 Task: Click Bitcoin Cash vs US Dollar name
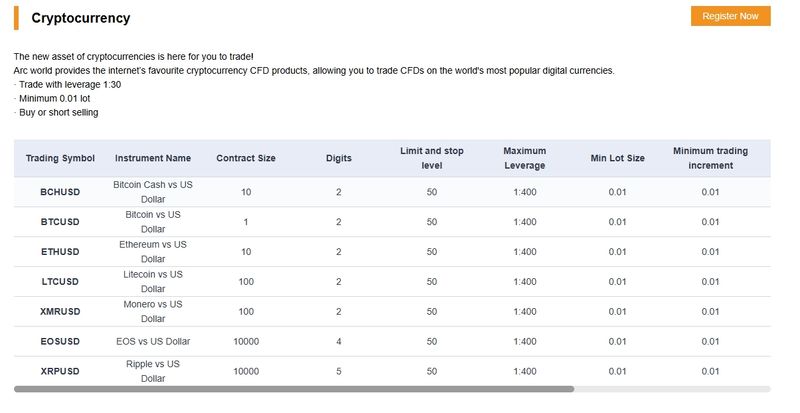pos(153,192)
